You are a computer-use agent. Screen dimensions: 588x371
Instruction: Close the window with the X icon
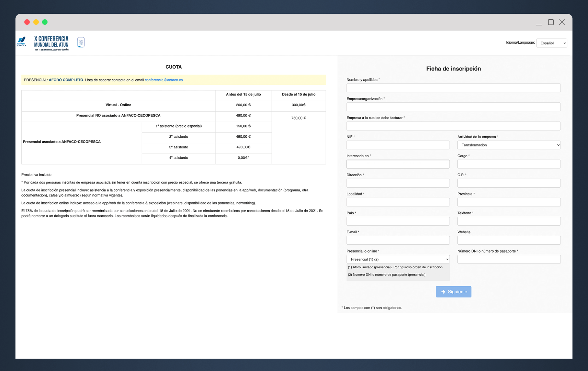562,22
